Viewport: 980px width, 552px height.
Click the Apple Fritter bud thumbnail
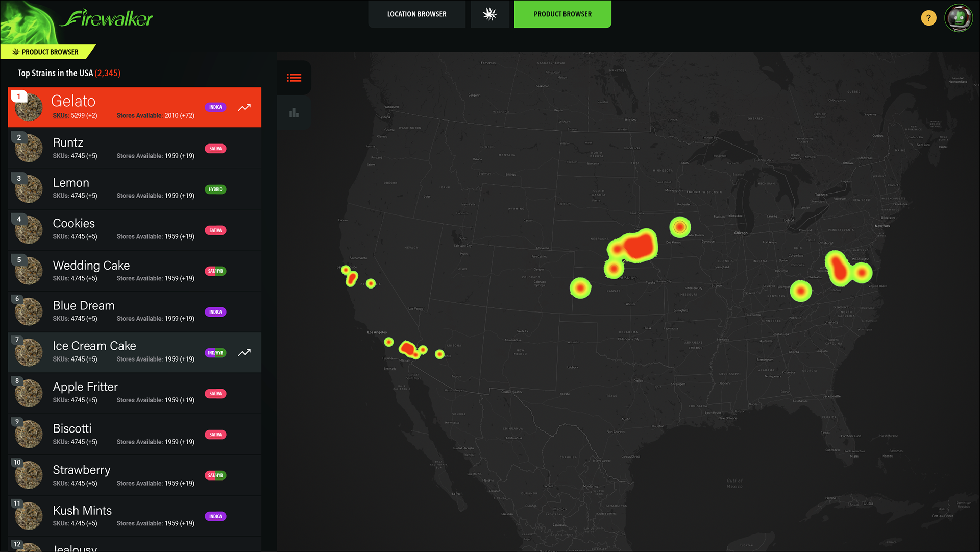[29, 393]
